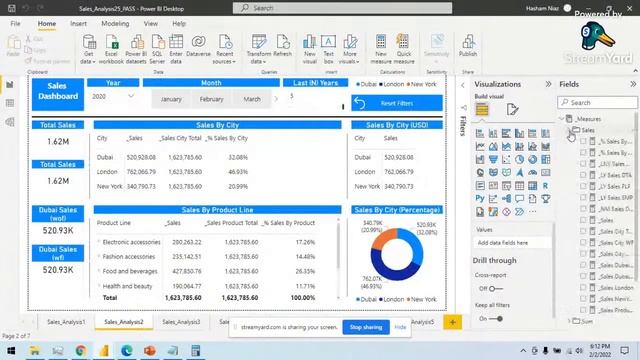Click Enter data in ribbon
640x360 pixels.
coord(176,49)
